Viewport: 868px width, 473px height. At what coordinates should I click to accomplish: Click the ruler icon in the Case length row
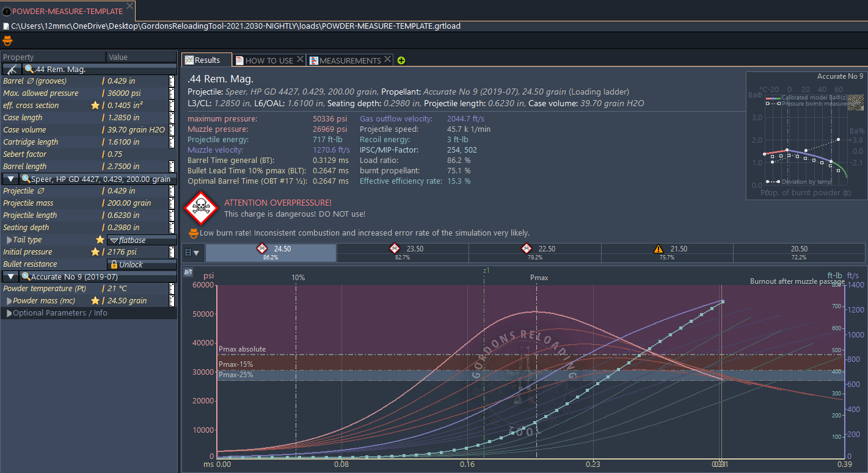click(x=172, y=118)
